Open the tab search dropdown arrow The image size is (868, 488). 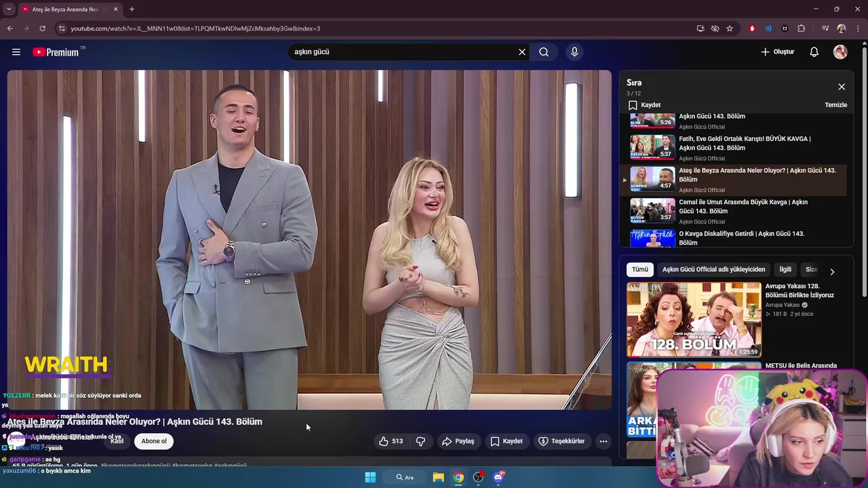(x=9, y=9)
